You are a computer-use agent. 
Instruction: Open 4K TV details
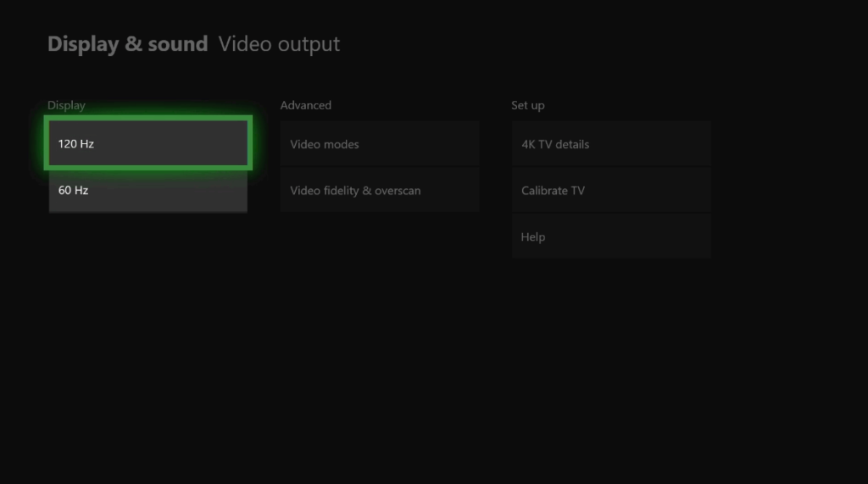(x=610, y=144)
